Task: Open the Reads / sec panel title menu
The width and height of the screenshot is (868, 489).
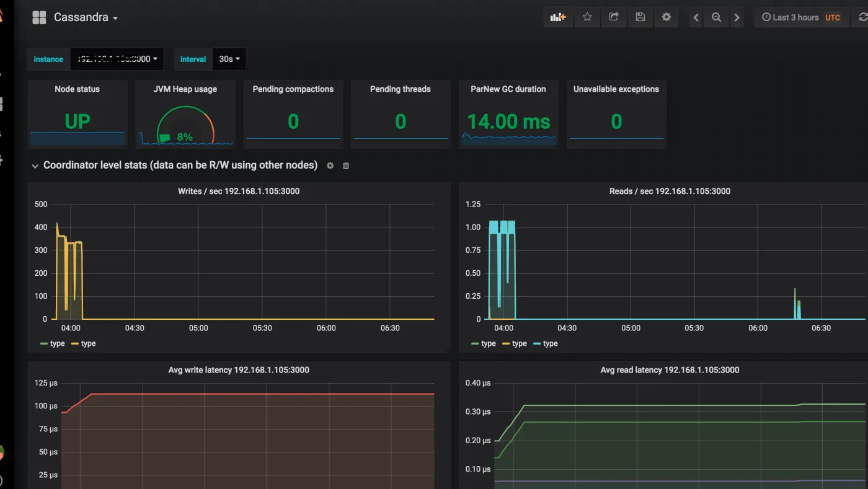Action: tap(670, 191)
